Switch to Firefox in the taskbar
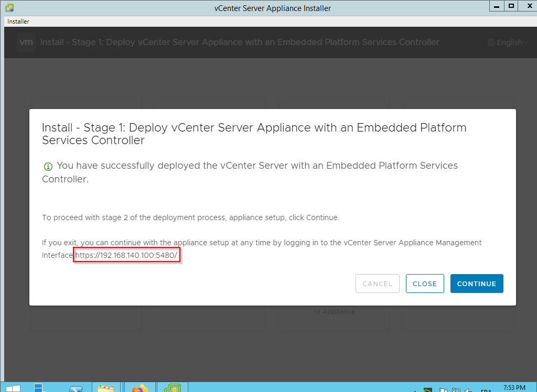Screen dimensions: 537x392 139,388
